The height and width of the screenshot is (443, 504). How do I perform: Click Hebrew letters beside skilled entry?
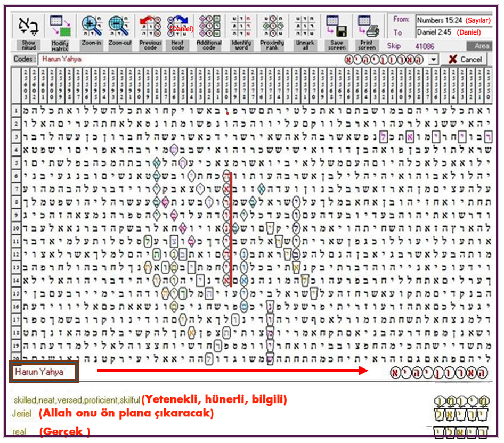click(461, 400)
